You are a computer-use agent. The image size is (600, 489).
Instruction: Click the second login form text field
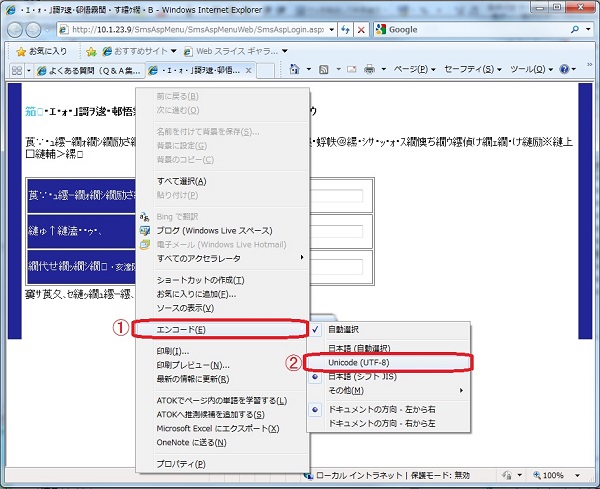tap(336, 231)
